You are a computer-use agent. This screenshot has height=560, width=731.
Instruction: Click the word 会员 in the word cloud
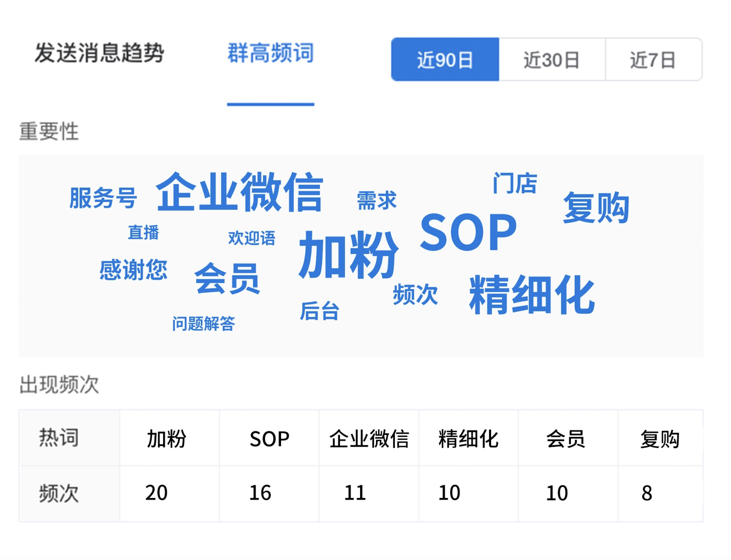(x=227, y=278)
